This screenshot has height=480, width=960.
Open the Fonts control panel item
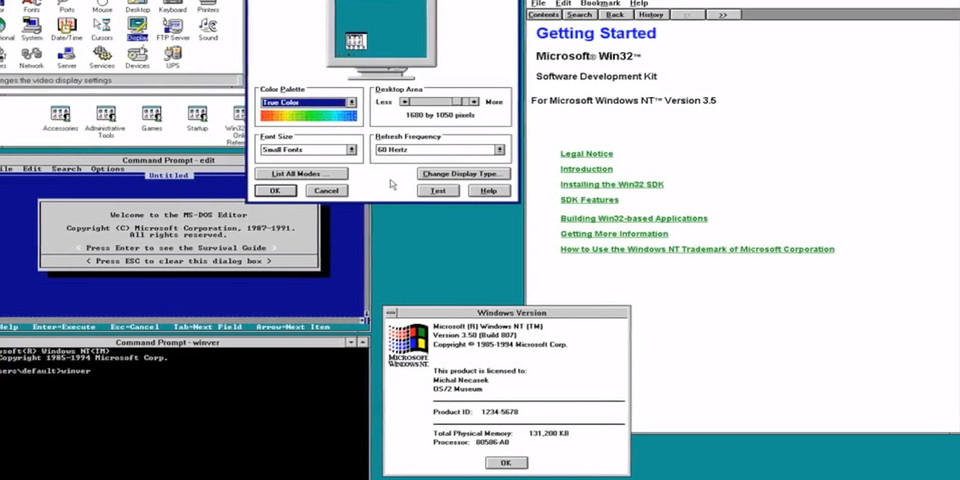[32, 7]
